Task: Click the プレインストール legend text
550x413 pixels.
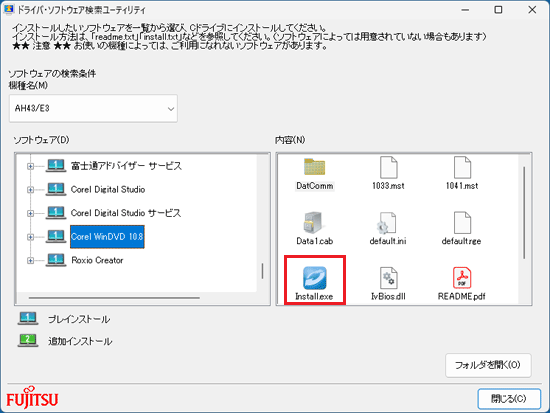Action: click(79, 319)
